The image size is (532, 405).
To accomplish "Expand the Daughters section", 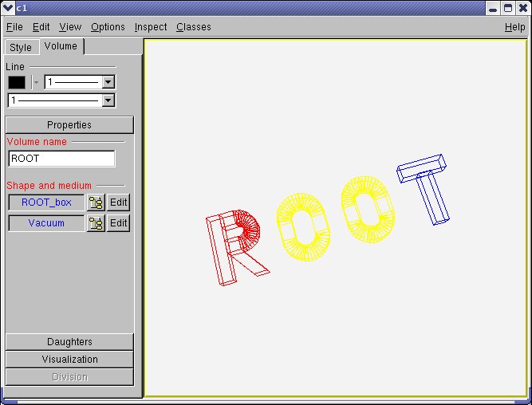I will [69, 342].
